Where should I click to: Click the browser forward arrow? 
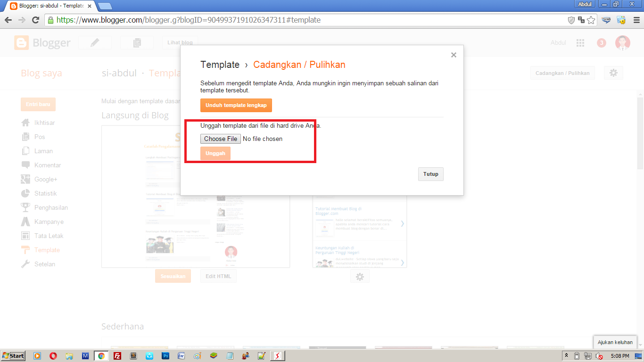point(22,20)
